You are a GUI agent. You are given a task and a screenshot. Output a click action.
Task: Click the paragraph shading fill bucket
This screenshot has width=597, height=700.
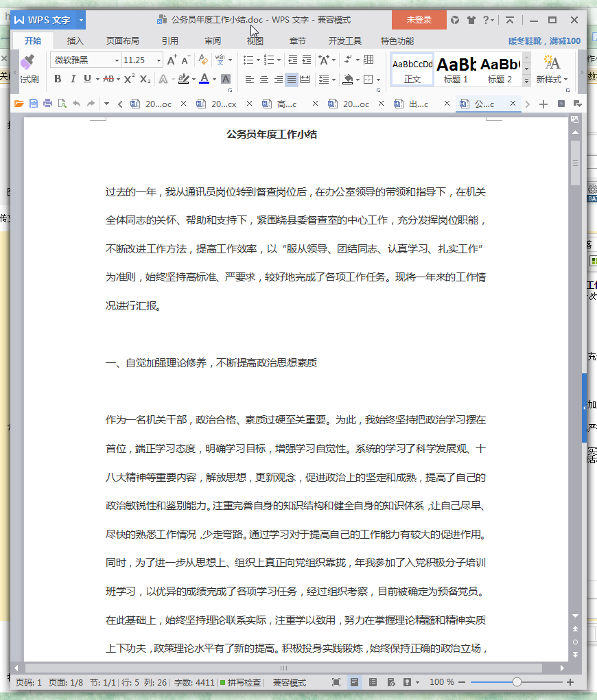[348, 80]
